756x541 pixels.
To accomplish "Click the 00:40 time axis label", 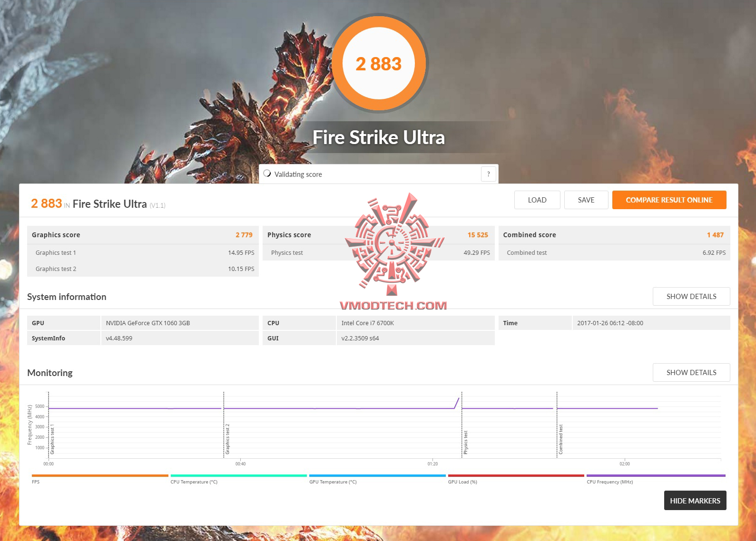I will point(240,464).
